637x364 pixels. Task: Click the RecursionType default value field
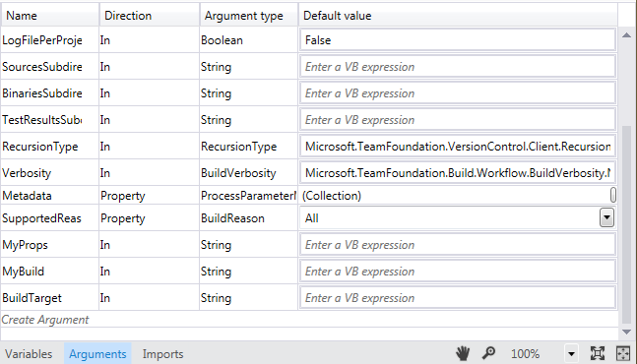click(x=458, y=147)
